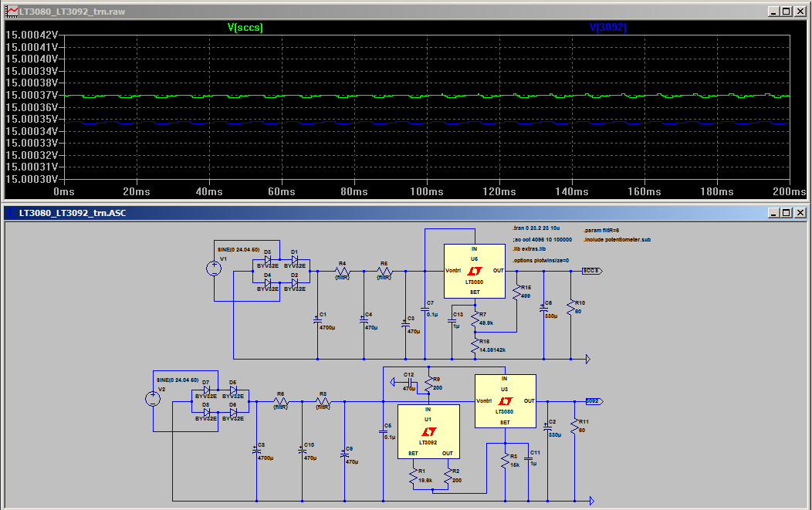
Task: Click capacitor C8 4700µ symbol
Action: tap(256, 451)
